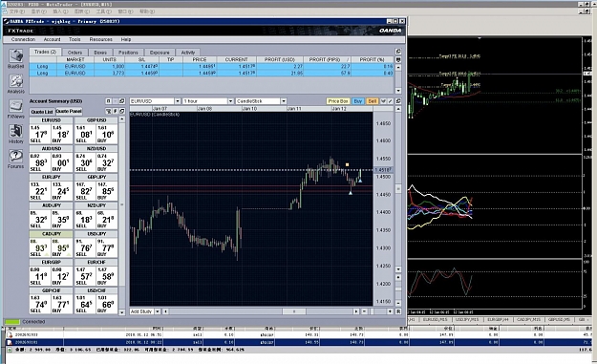
Task: Click middle icon in quote panel toolbar
Action: [116, 111]
